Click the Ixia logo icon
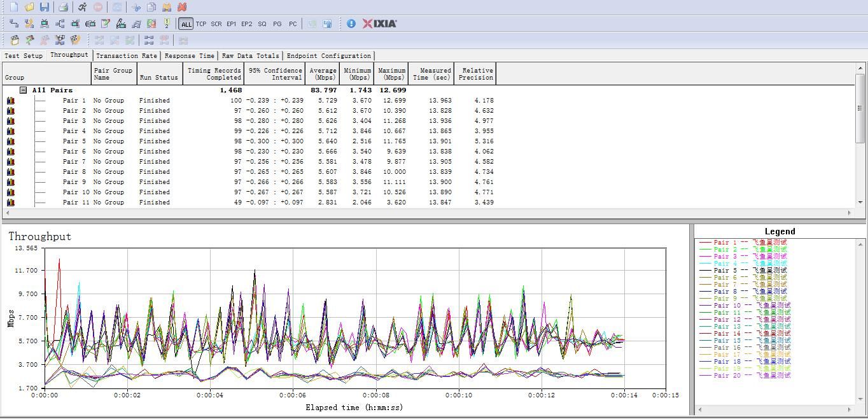The width and height of the screenshot is (868, 419). point(379,24)
